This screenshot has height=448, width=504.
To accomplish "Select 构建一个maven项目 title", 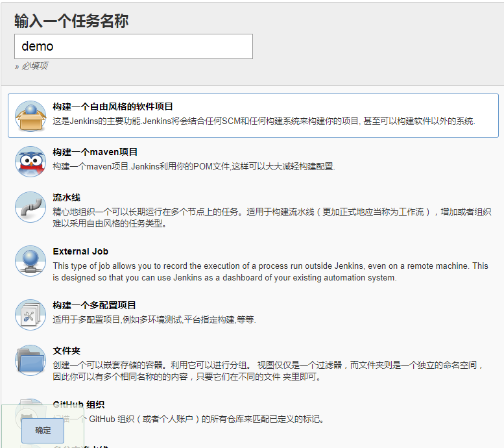I will 95,152.
